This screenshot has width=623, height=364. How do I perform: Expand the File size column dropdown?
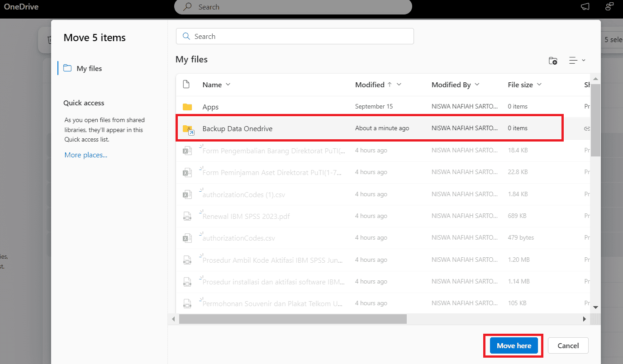539,85
